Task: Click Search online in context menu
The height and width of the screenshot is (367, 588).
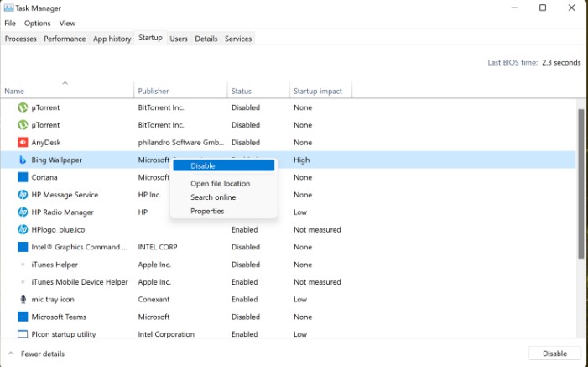Action: tap(213, 197)
